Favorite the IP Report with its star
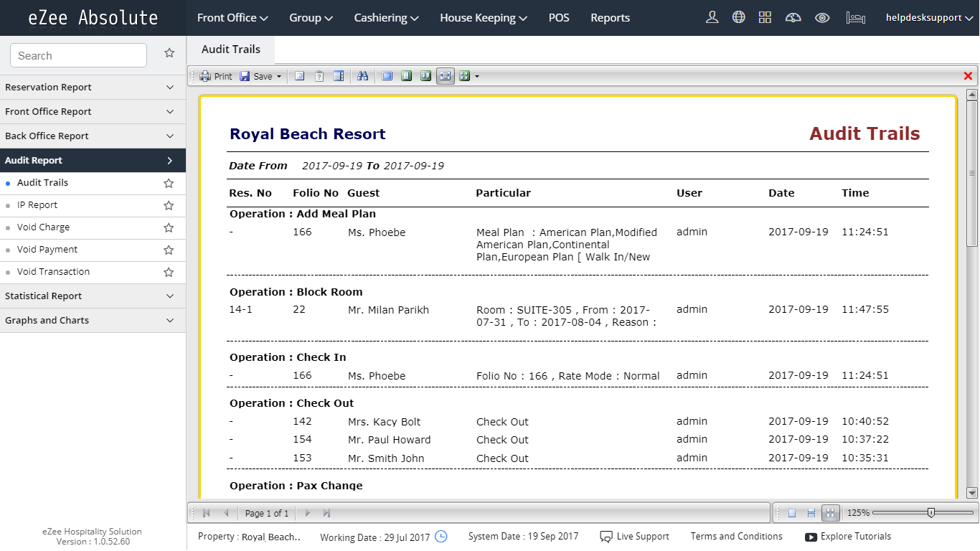The width and height of the screenshot is (980, 551). pos(169,205)
